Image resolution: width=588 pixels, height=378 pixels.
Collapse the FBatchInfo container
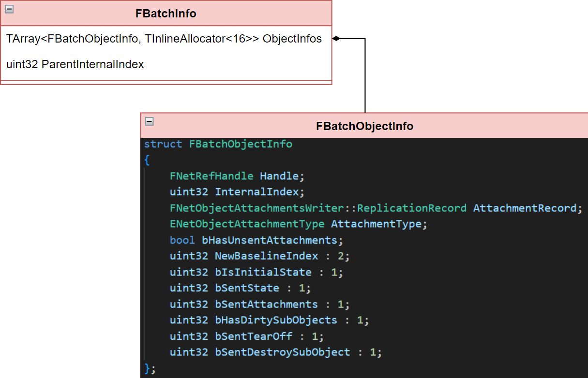[x=9, y=9]
